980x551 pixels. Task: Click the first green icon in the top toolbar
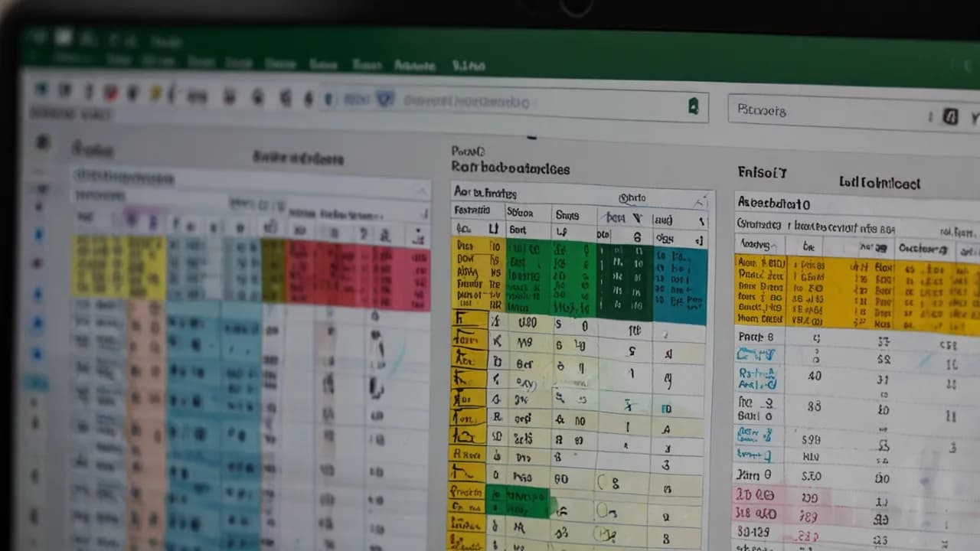click(41, 90)
